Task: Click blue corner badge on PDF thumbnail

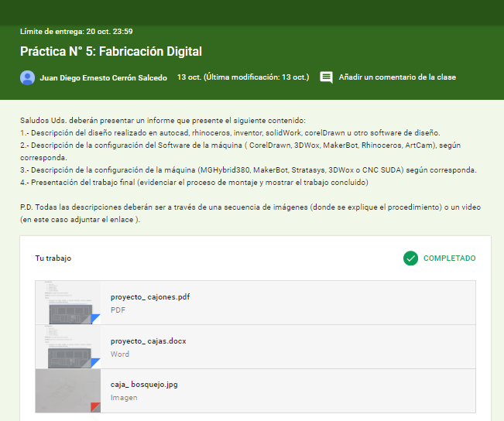Action: point(95,319)
